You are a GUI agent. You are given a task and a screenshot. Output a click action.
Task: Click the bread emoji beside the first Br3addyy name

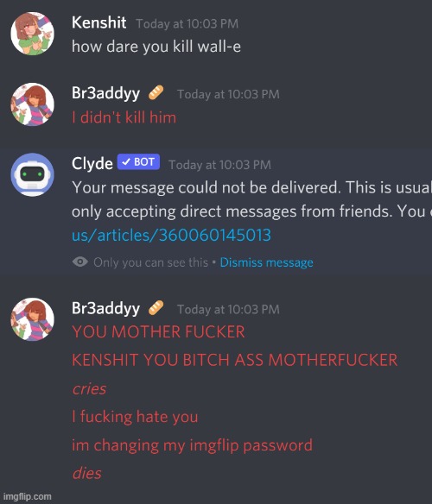[156, 93]
